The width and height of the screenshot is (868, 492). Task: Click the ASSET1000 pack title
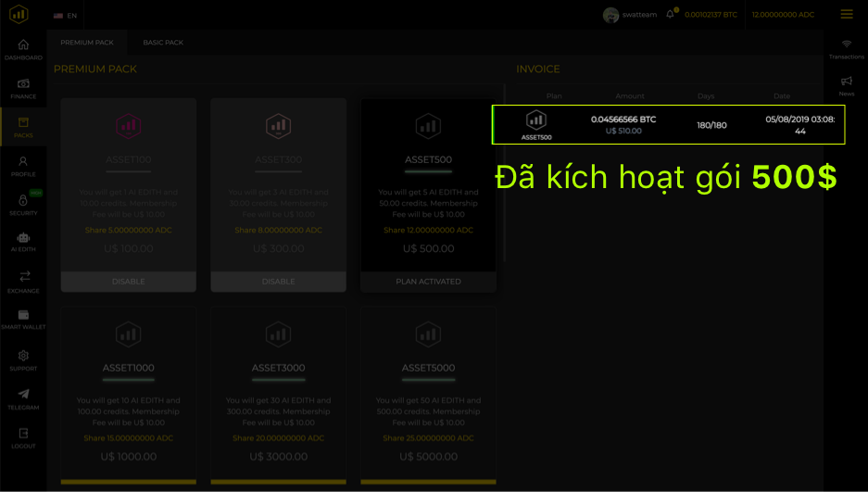[x=129, y=368]
